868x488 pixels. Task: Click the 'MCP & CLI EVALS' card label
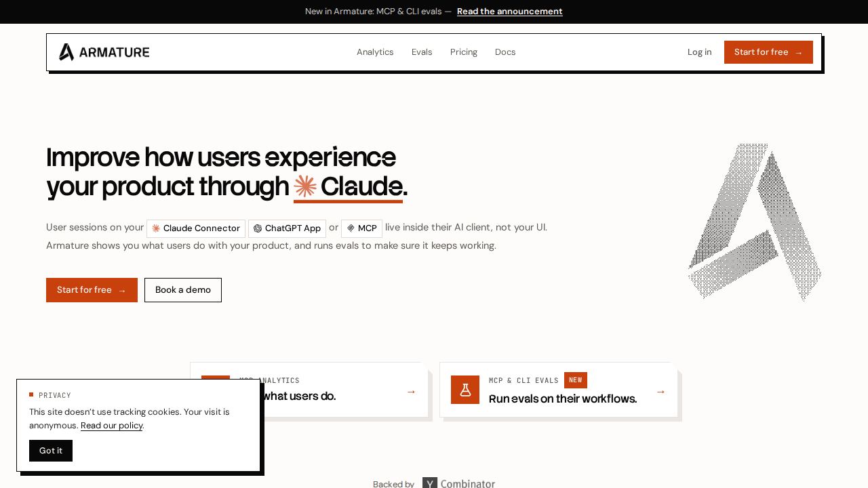(x=524, y=380)
